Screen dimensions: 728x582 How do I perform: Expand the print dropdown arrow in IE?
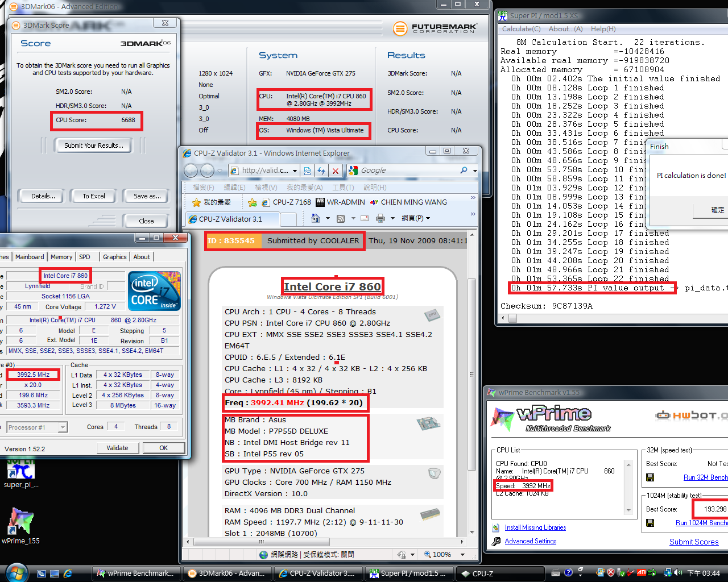click(393, 218)
